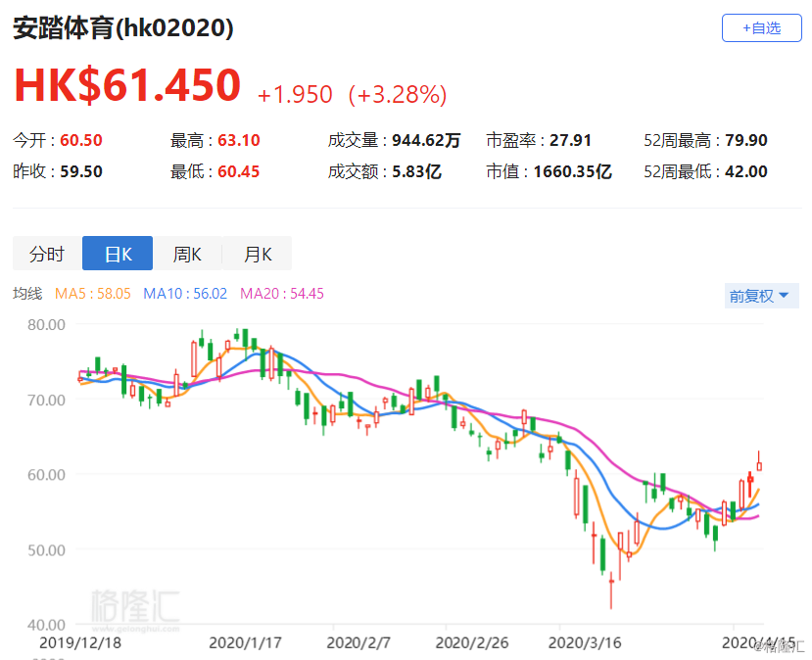The image size is (812, 660).
Task: Switch to the 分时 chart tab
Action: [x=47, y=254]
